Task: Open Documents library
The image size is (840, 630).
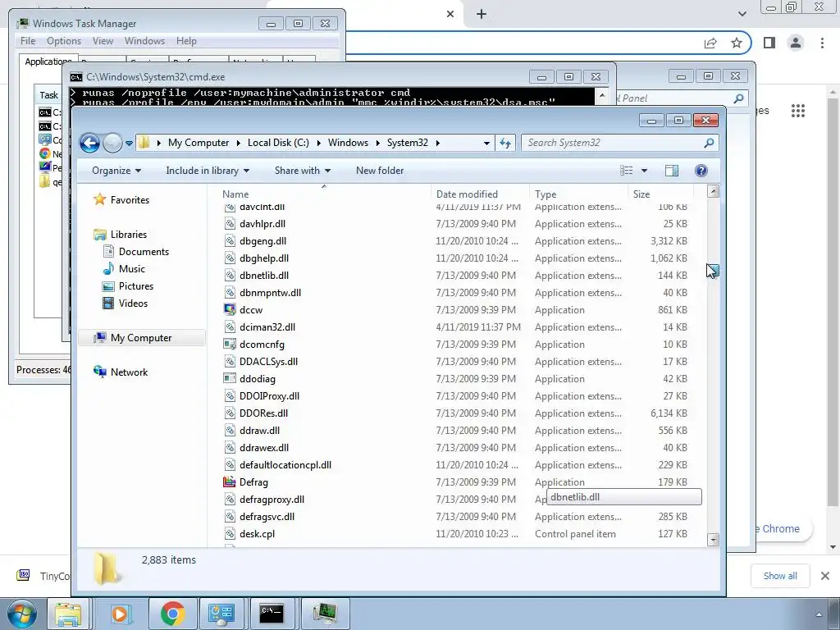Action: click(144, 251)
